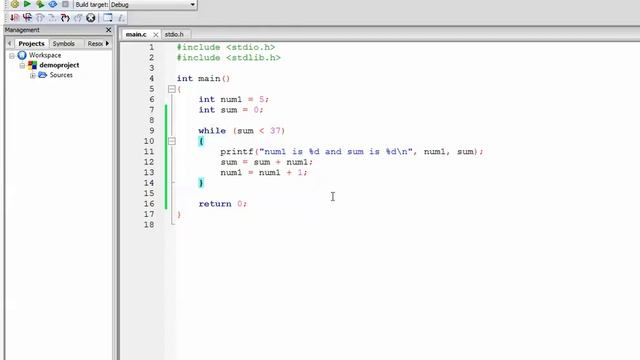Collapse the Workspace tree node

click(x=12, y=56)
